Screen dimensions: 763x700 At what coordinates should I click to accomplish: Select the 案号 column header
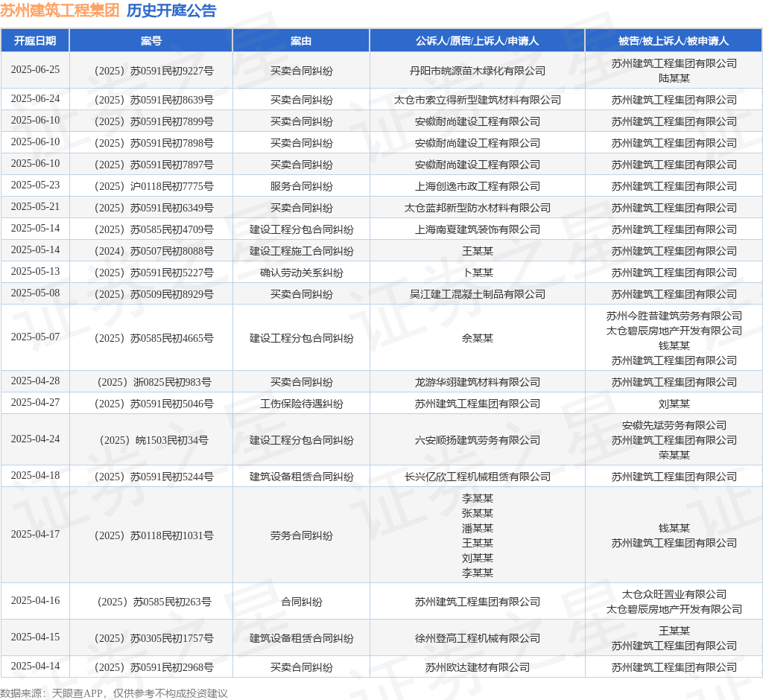pos(151,41)
